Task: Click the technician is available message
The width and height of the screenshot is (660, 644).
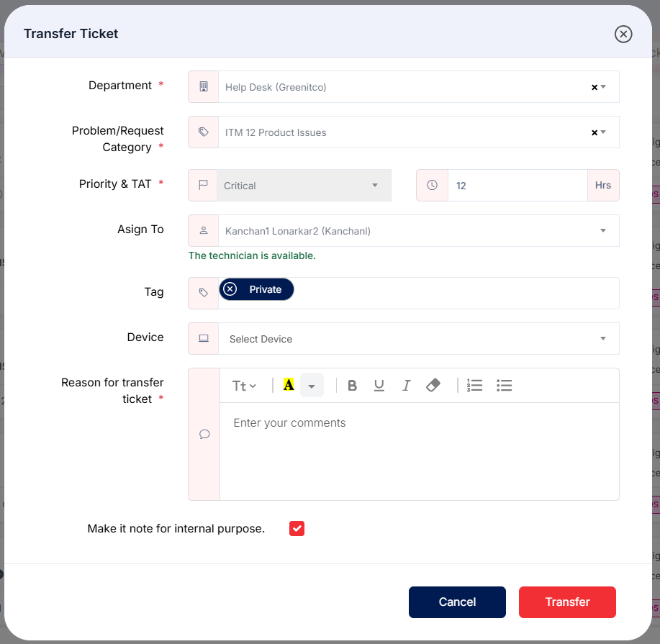Action: 252,255
